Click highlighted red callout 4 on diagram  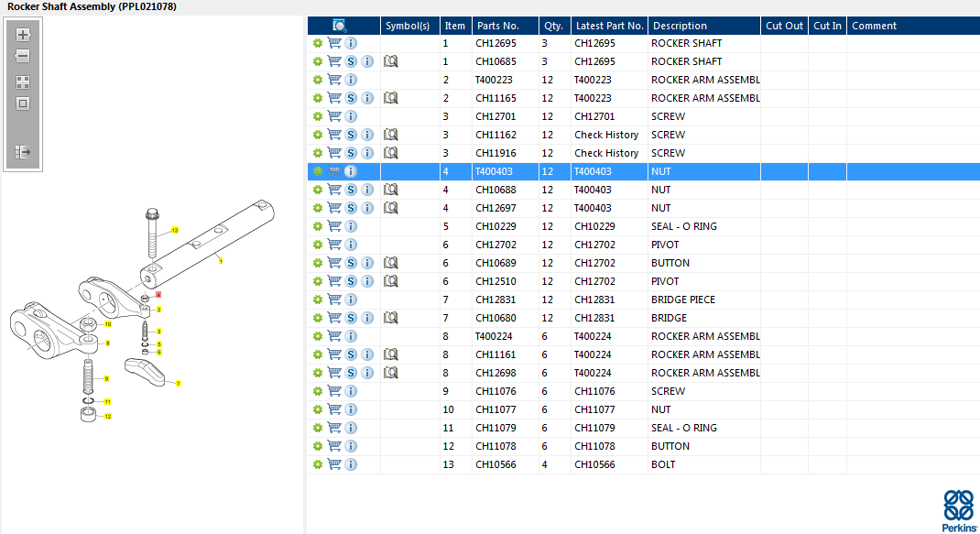158,295
